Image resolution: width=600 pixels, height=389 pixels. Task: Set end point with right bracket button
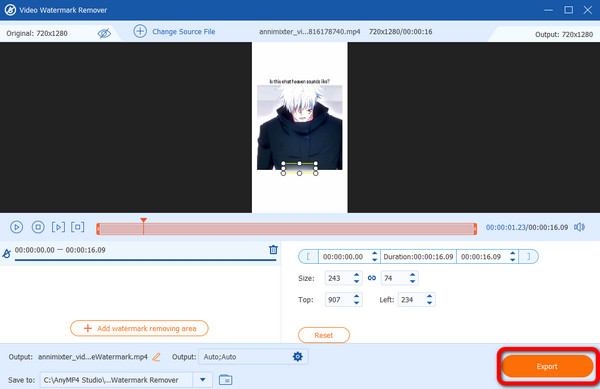coord(528,257)
